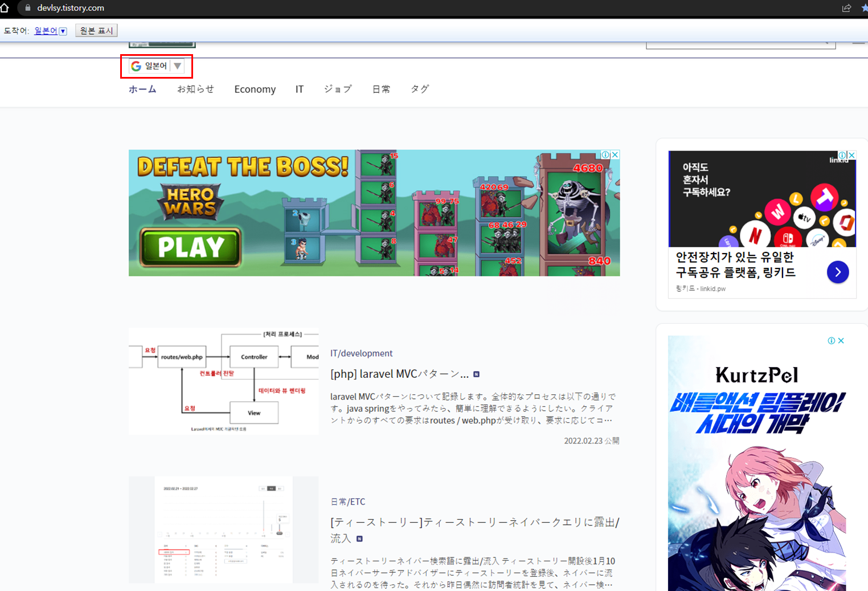
Task: Open the お知らせ menu item
Action: pos(195,89)
